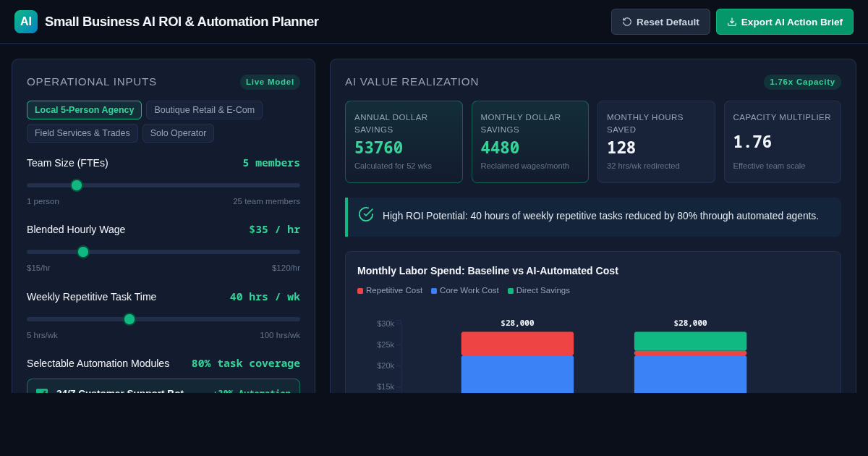Click the '25 team members' slider max label
The image size is (868, 456).
[x=266, y=201]
